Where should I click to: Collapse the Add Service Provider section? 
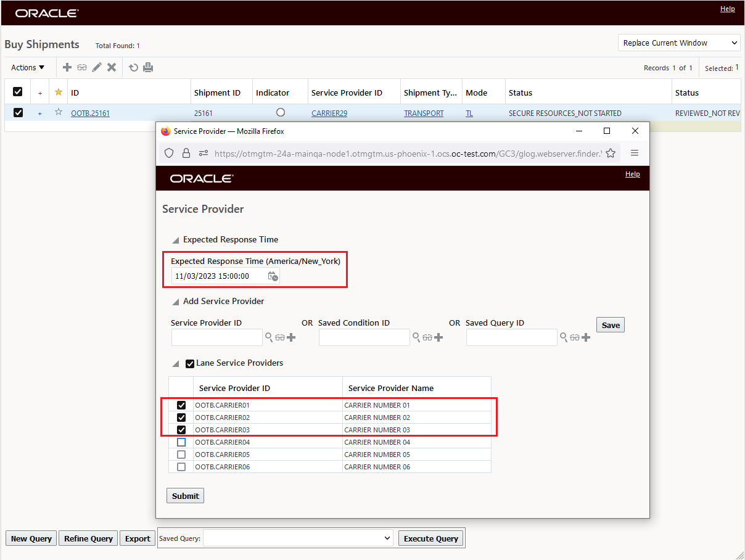[x=175, y=302]
